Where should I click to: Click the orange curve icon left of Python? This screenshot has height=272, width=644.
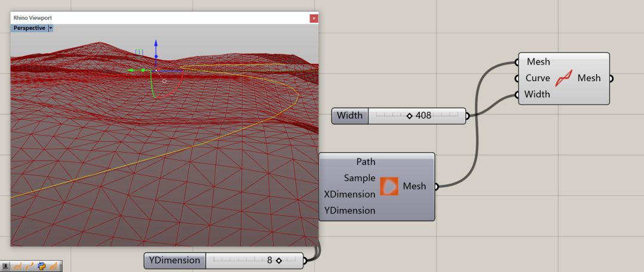tap(29, 266)
